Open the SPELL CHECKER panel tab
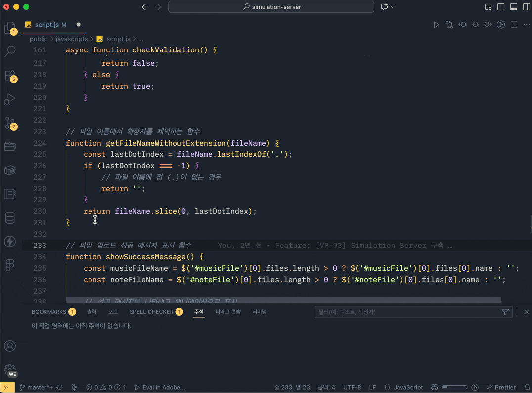Image resolution: width=532 pixels, height=393 pixels. coord(151,312)
